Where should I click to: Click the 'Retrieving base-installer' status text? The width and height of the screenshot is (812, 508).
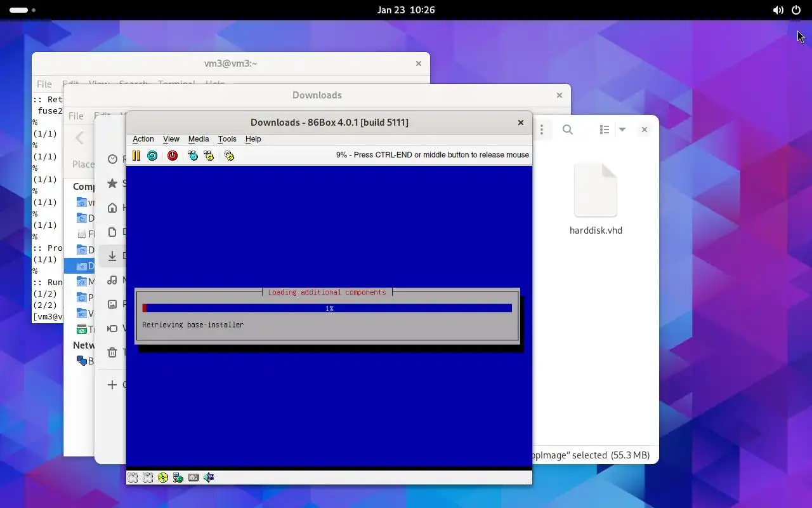[x=193, y=324]
